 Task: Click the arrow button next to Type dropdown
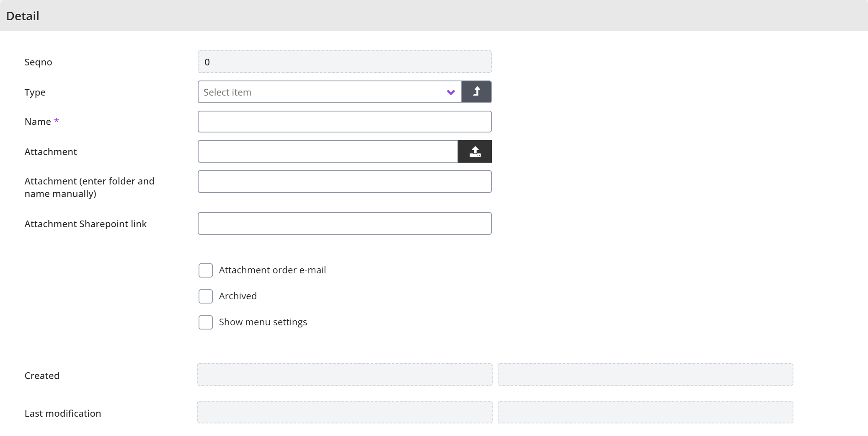coord(476,92)
